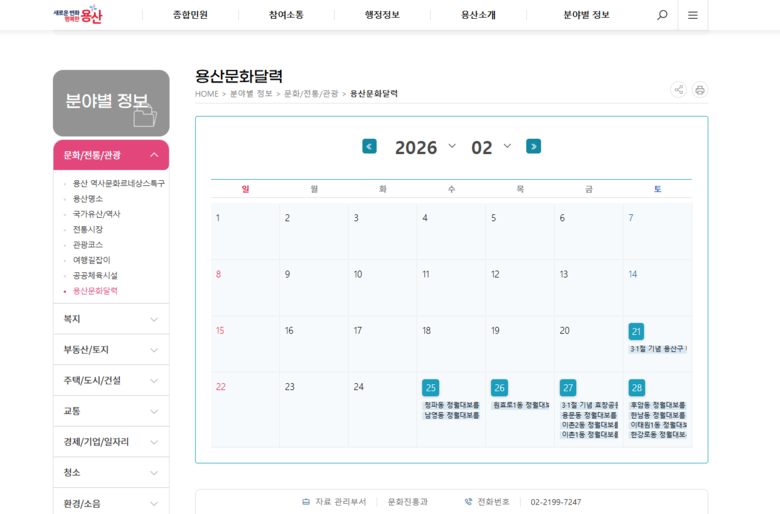Click the search magnifier icon
Viewport: 780px width, 514px height.
662,15
